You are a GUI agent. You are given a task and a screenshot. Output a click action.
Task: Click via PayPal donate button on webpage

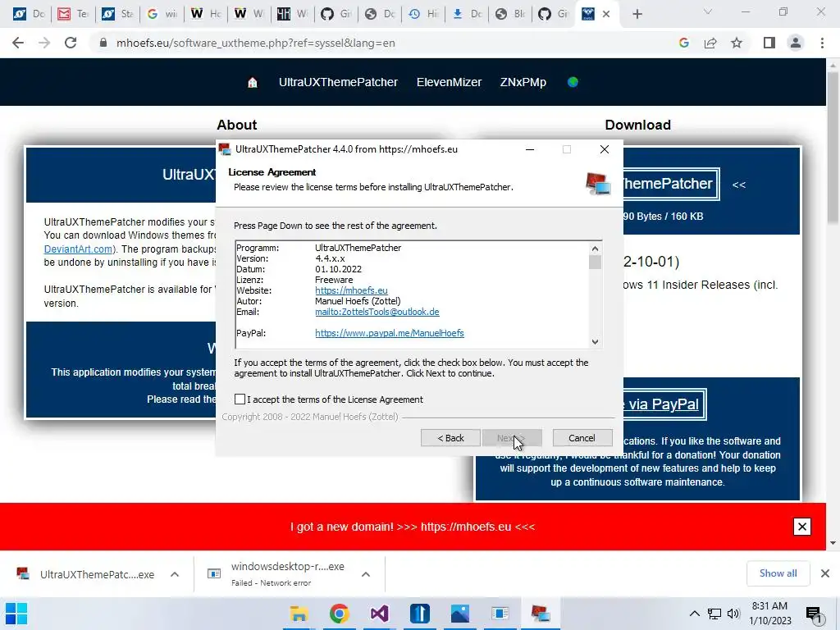(664, 404)
